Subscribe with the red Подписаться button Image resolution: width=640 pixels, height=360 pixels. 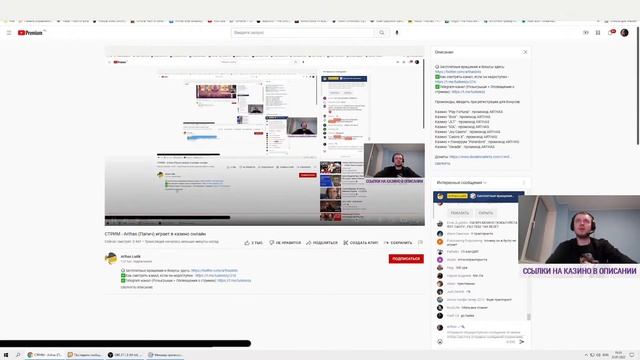click(x=406, y=259)
